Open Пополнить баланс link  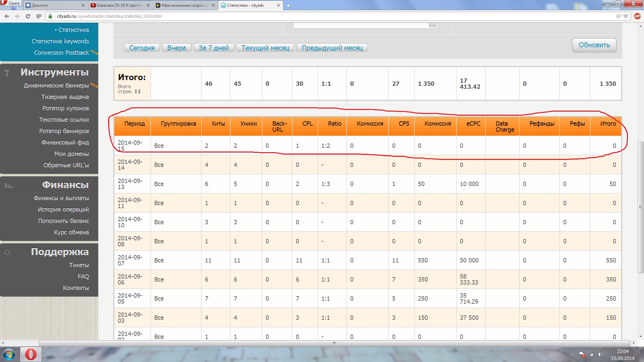tap(63, 221)
